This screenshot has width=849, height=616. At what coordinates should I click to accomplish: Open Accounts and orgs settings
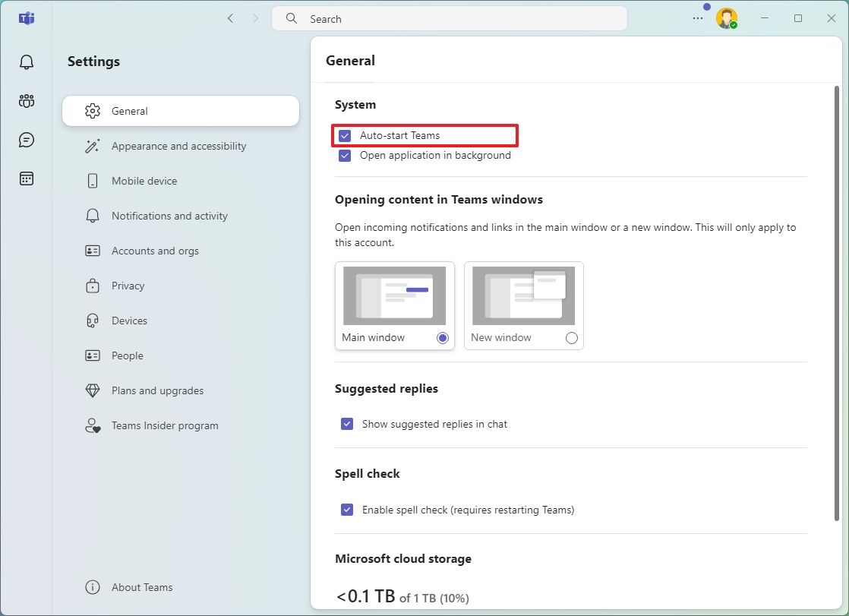tap(153, 251)
